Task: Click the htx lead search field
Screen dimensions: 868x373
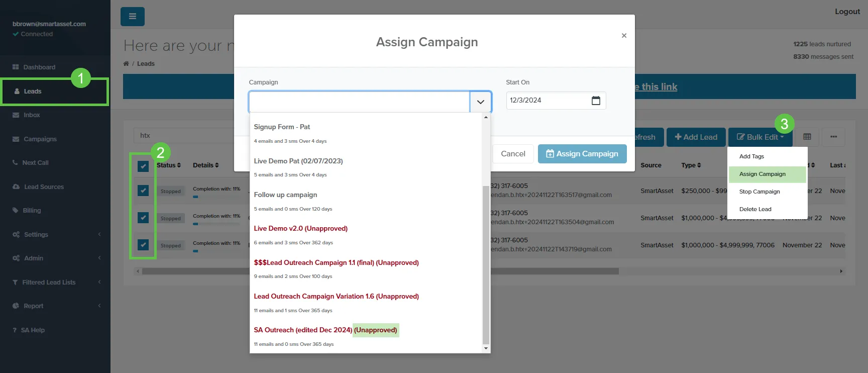Action: [x=184, y=135]
